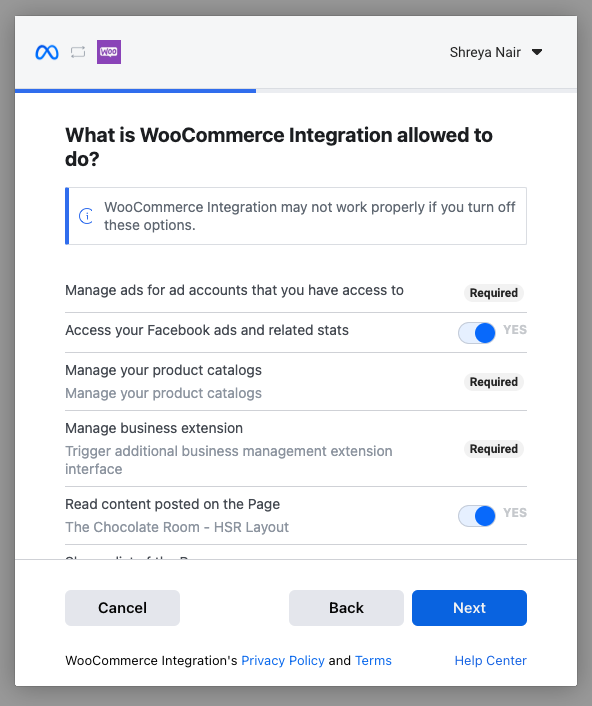This screenshot has height=706, width=592.
Task: Click the Meta infinity logo
Action: click(47, 52)
